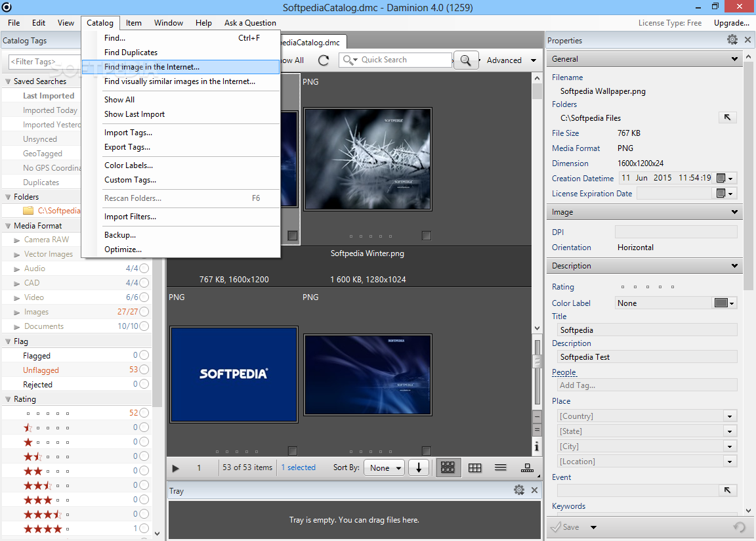Select the four-star rating row

click(x=77, y=529)
